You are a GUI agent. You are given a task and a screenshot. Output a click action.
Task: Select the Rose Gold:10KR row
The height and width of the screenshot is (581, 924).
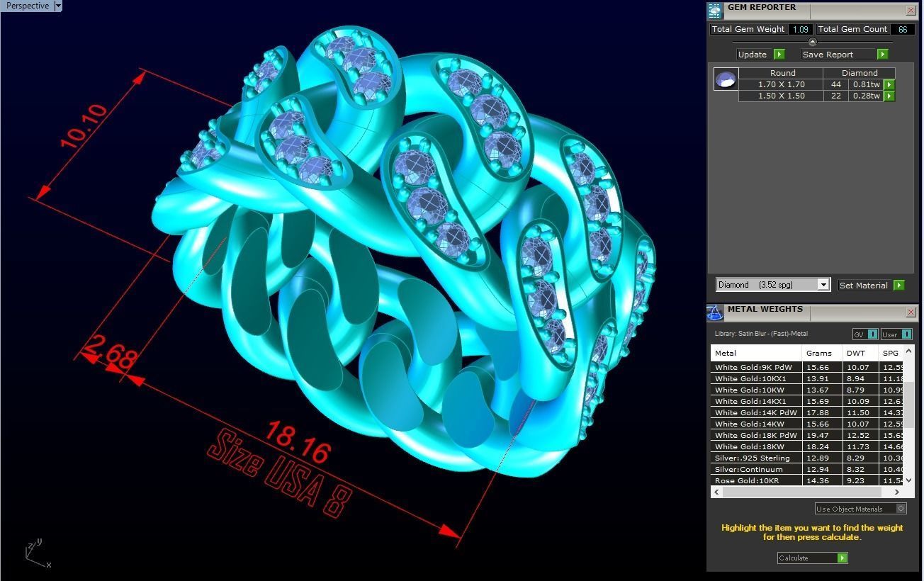pos(807,480)
